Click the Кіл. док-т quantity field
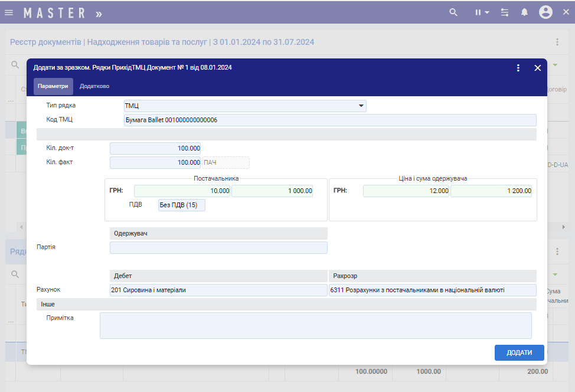 coord(156,148)
